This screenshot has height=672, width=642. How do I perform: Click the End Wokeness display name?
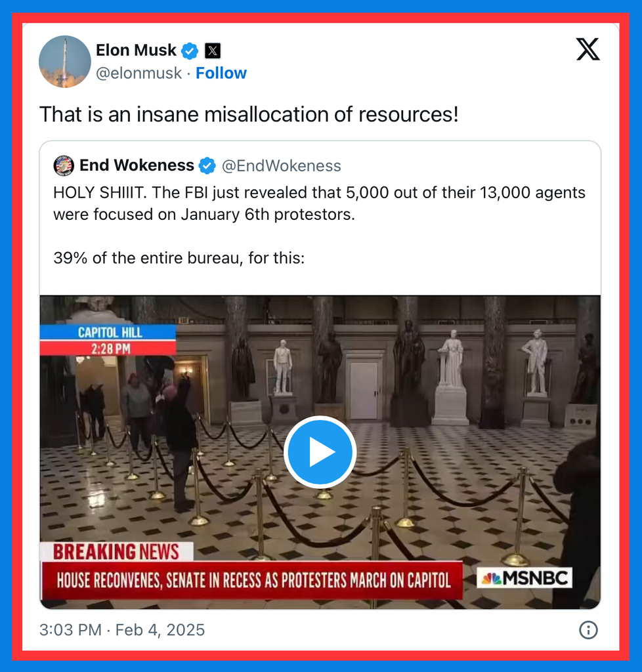[x=137, y=165]
